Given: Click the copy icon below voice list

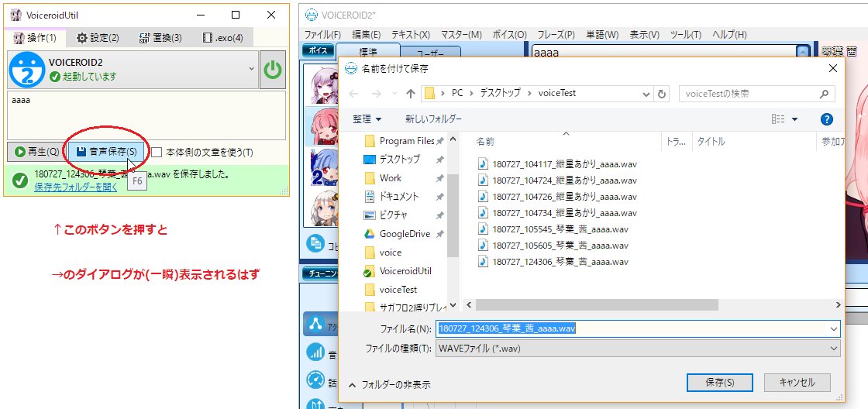Looking at the screenshot, I should [317, 243].
